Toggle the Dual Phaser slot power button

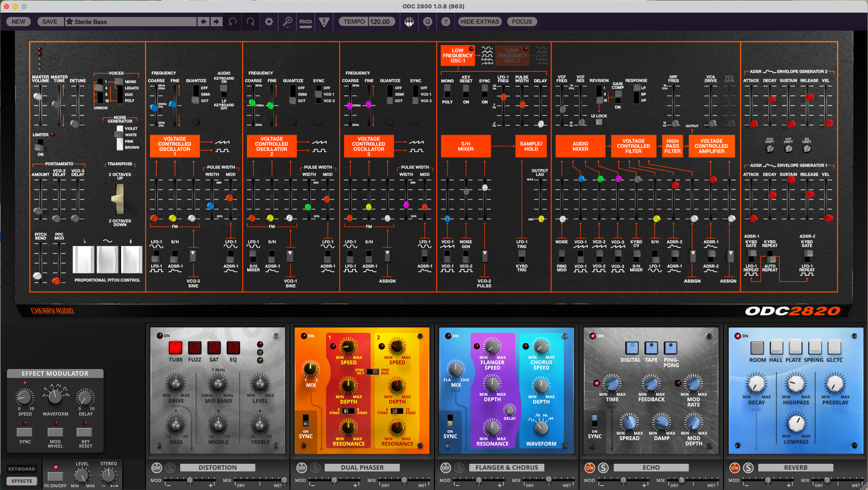[301, 468]
